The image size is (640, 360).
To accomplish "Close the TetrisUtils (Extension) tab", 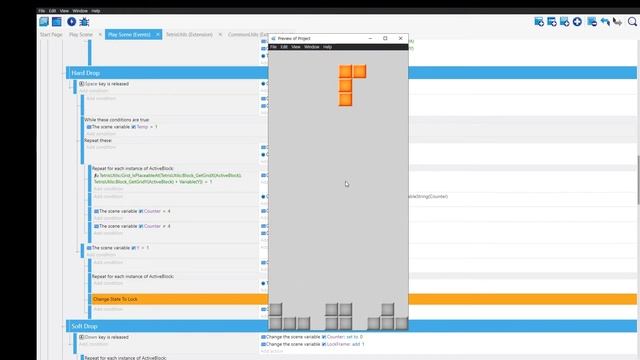I will tap(220, 35).
